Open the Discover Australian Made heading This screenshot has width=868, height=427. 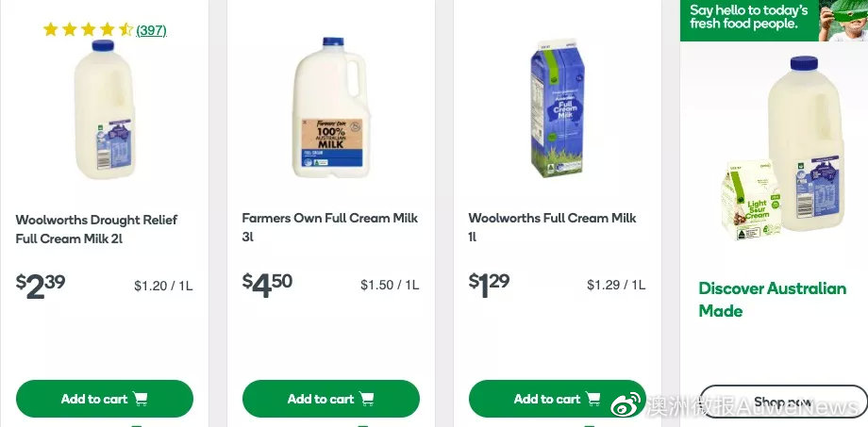(772, 299)
